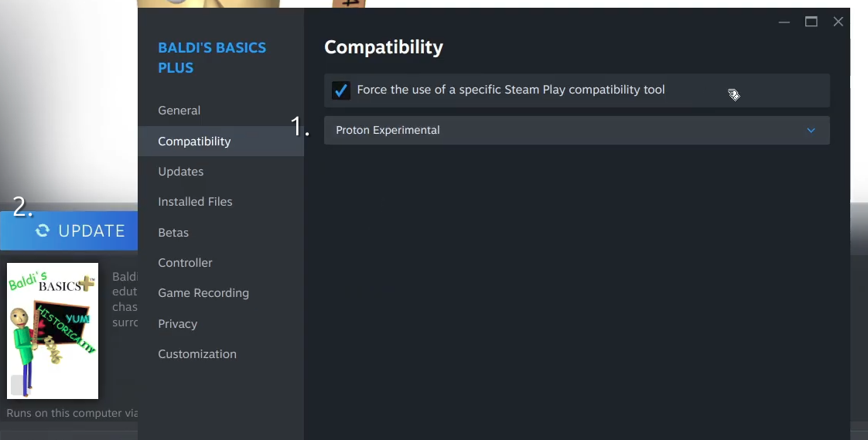Click the Force Steam Play label text
The width and height of the screenshot is (868, 440).
click(511, 90)
